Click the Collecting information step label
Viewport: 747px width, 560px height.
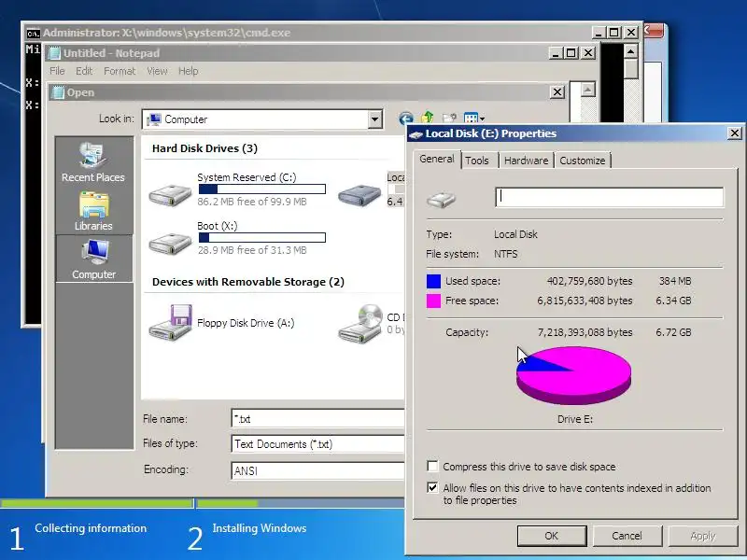[91, 528]
